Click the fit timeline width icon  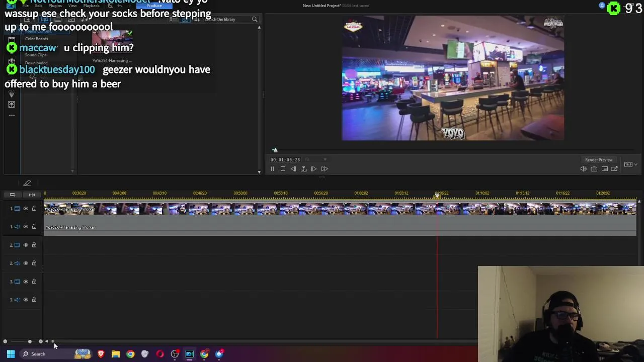tap(32, 195)
